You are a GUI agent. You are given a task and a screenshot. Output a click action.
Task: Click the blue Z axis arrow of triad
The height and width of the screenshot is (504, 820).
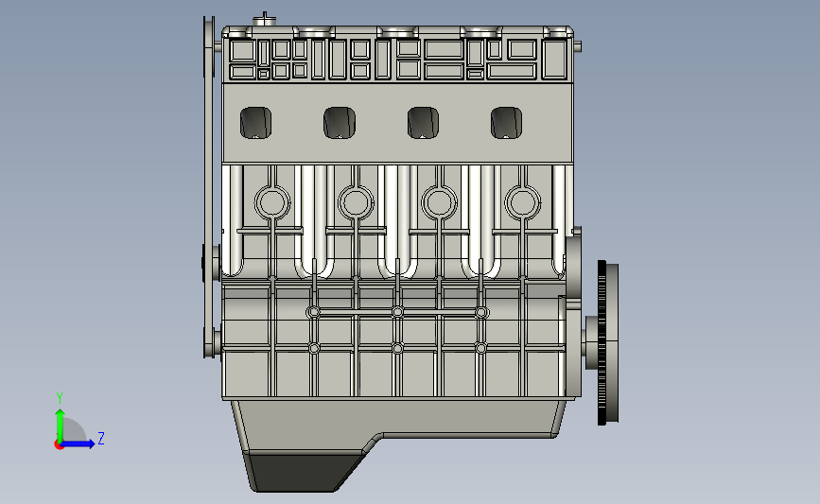point(78,443)
